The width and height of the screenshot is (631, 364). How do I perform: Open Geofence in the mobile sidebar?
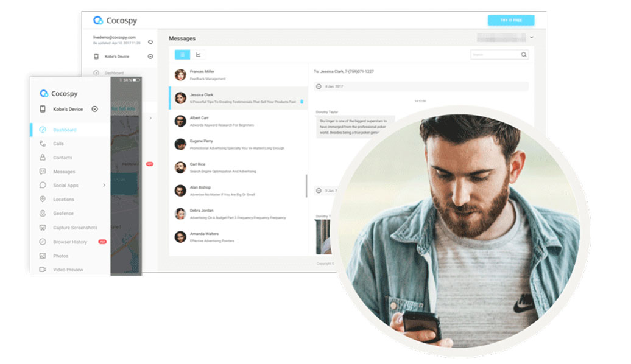63,214
